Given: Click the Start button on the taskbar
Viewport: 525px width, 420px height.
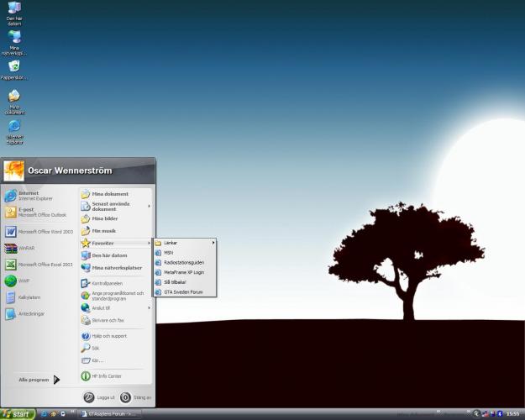Looking at the screenshot, I should tap(18, 414).
